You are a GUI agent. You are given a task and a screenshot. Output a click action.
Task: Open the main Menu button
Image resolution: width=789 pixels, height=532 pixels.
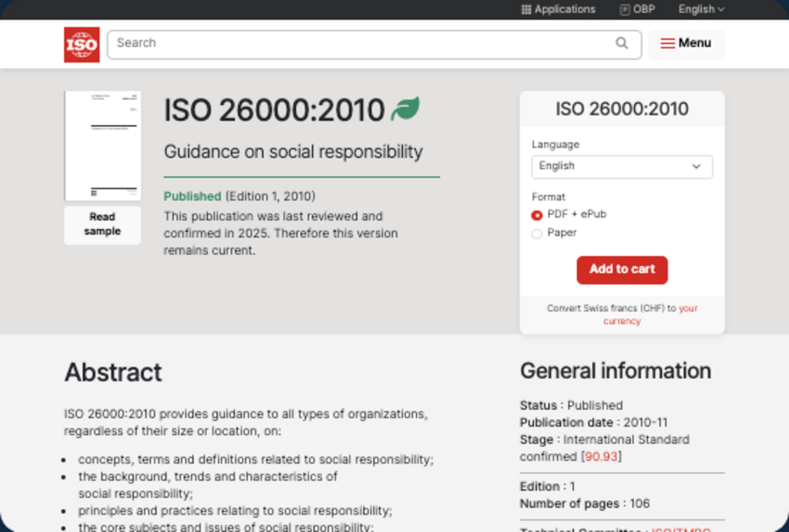point(686,44)
